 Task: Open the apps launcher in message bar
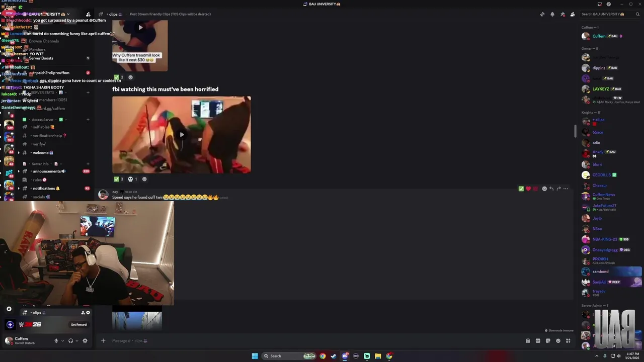click(x=568, y=341)
